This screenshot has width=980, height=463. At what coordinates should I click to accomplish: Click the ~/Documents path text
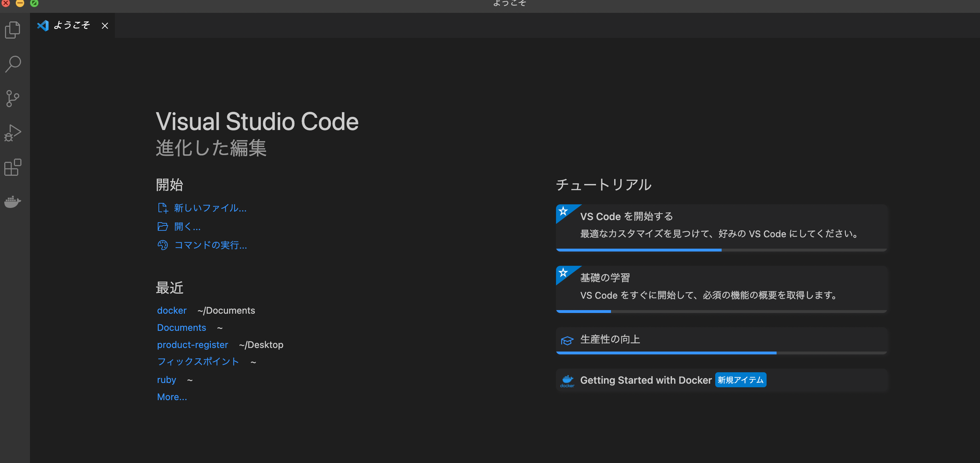click(226, 310)
